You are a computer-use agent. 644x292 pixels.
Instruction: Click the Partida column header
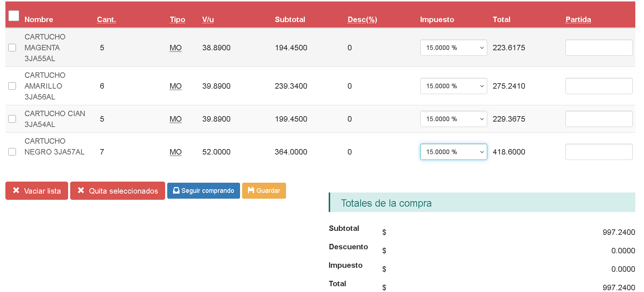point(578,20)
